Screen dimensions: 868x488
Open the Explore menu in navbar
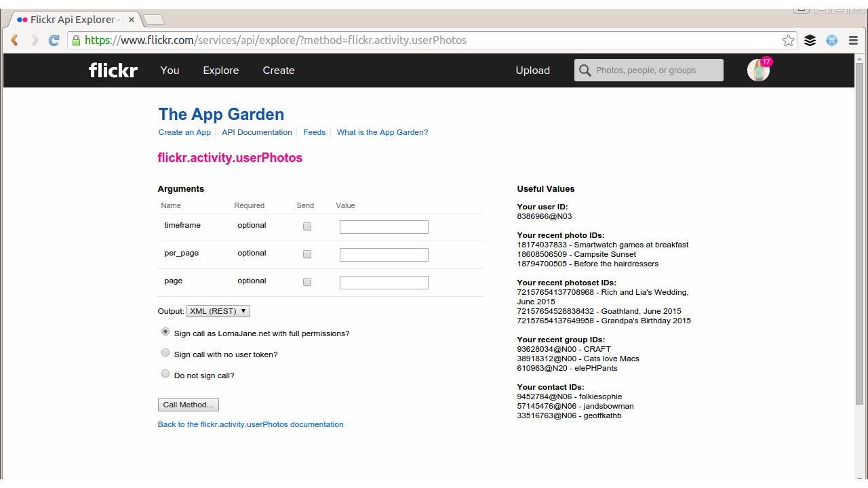point(221,70)
